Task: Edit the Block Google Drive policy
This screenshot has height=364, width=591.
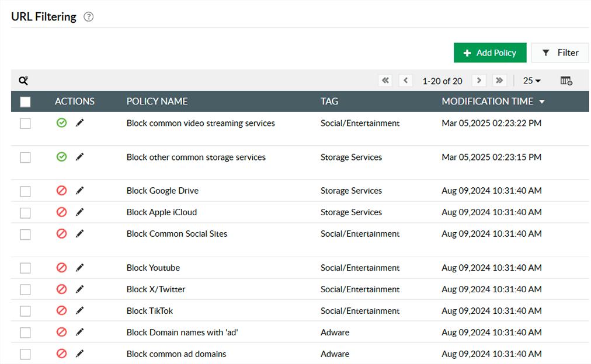Action: 80,191
